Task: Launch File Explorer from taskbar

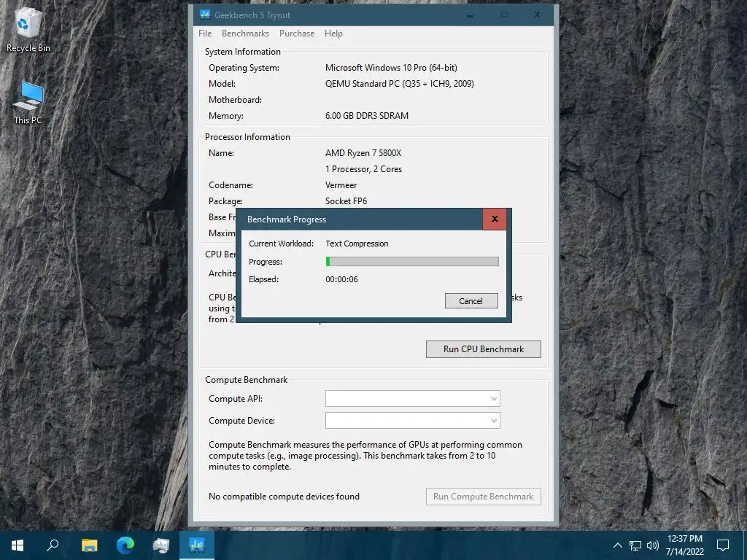Action: [89, 545]
